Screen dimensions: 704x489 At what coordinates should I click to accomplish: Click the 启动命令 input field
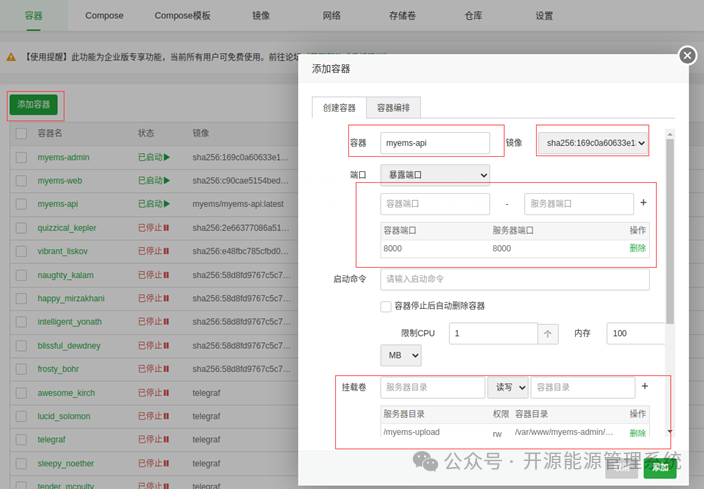click(x=515, y=279)
